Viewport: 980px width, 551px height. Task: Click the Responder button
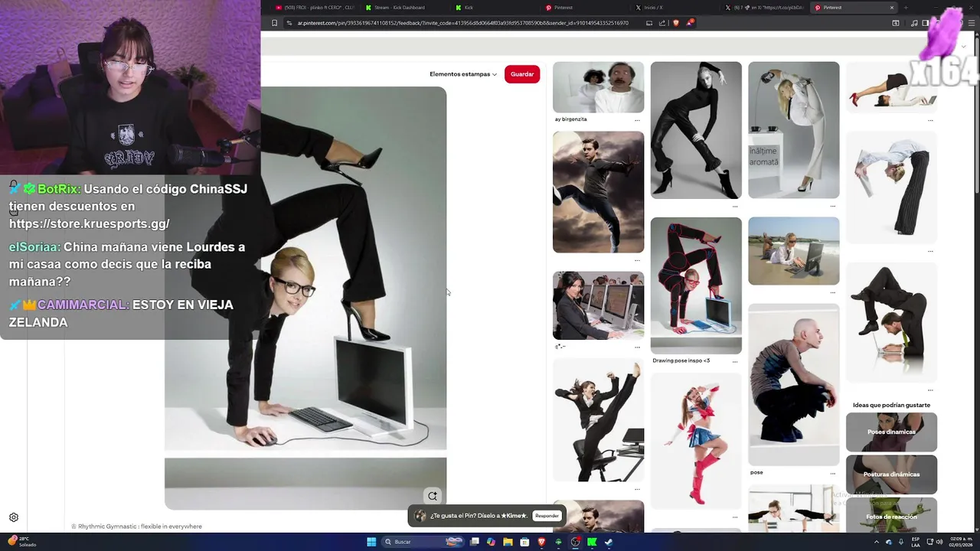coord(547,516)
